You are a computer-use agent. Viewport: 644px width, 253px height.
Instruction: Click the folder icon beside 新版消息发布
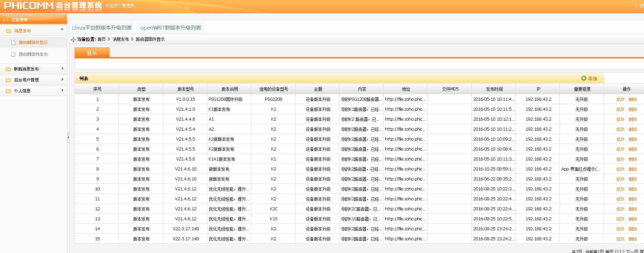tap(8, 69)
